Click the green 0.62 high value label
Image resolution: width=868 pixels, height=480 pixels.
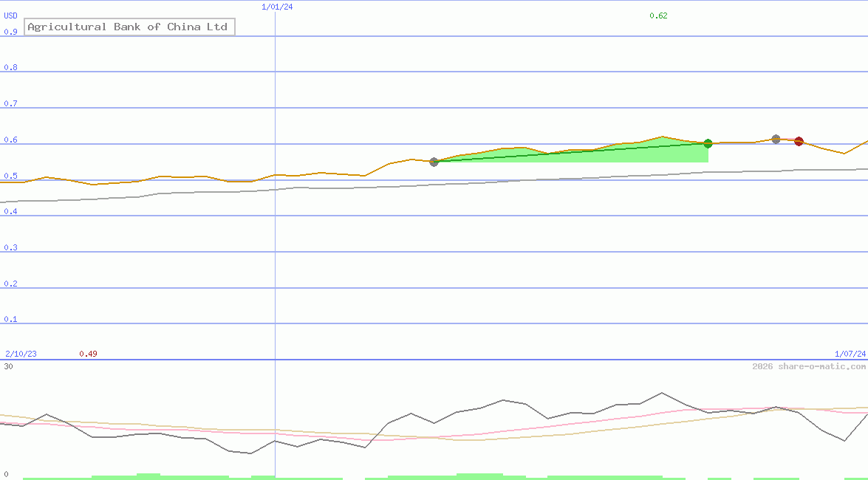[658, 16]
